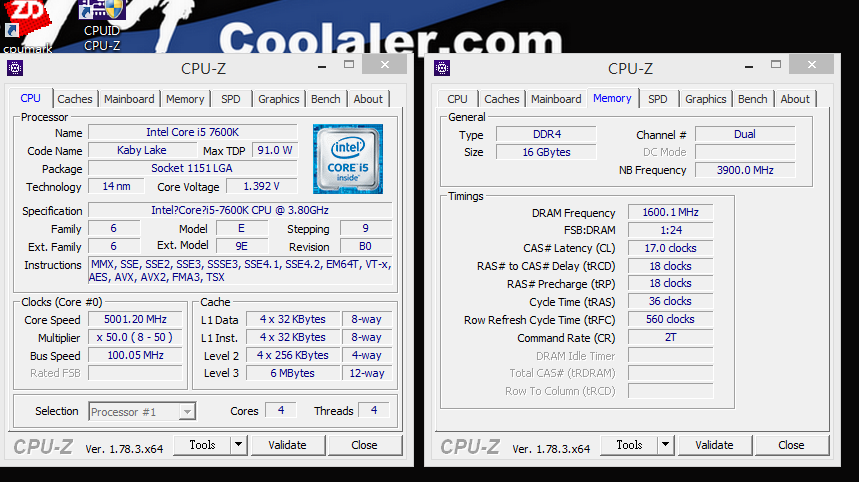Click the Level 2 cache value 4 x 256 KBytes

point(293,355)
